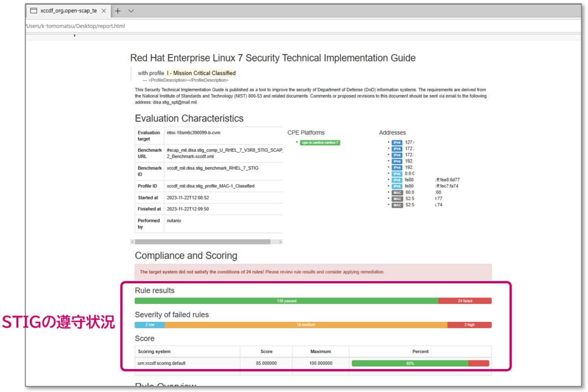Open a new tab with the plus button
This screenshot has height=392, width=588.
[x=118, y=11]
